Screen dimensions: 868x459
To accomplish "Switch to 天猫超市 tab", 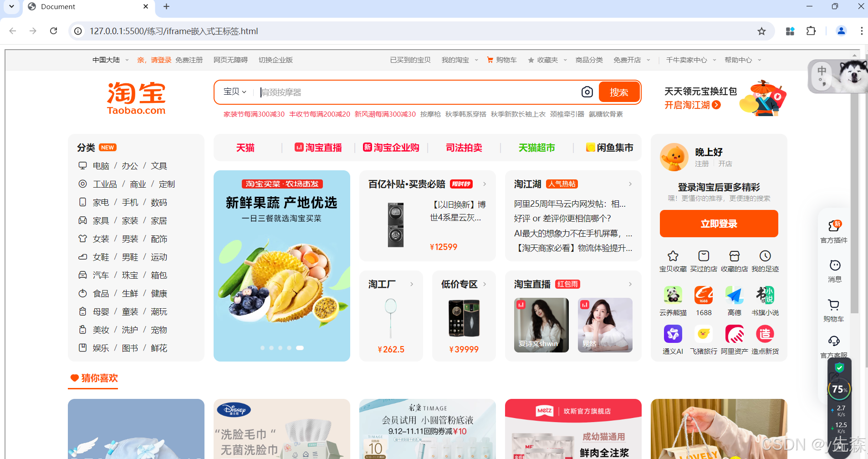I will 536,148.
